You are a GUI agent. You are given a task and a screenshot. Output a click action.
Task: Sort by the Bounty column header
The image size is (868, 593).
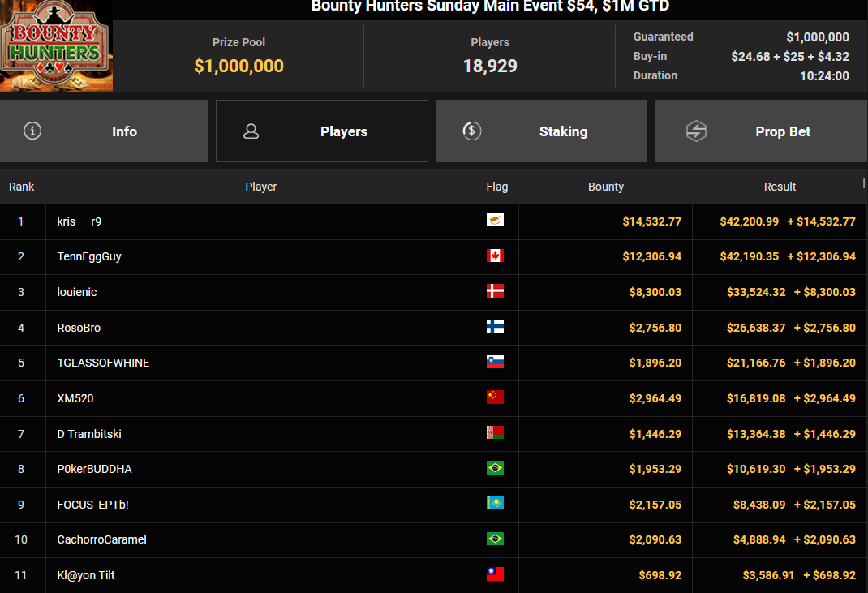coord(606,187)
